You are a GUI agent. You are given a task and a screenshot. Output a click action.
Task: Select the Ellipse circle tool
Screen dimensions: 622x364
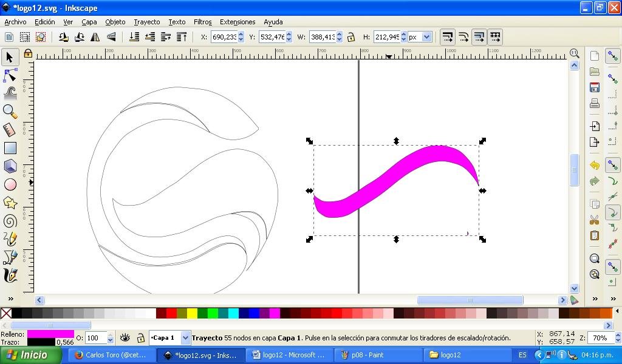(x=10, y=184)
